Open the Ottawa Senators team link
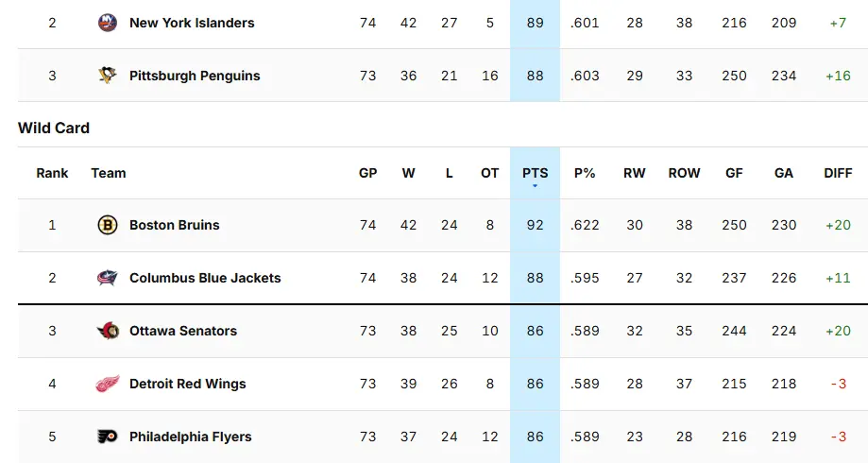Viewport: 868px width, 463px height. 183,331
